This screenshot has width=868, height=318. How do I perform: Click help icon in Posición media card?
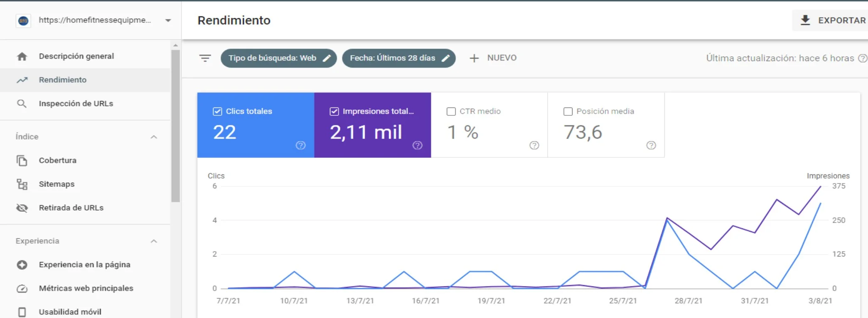[x=651, y=145]
